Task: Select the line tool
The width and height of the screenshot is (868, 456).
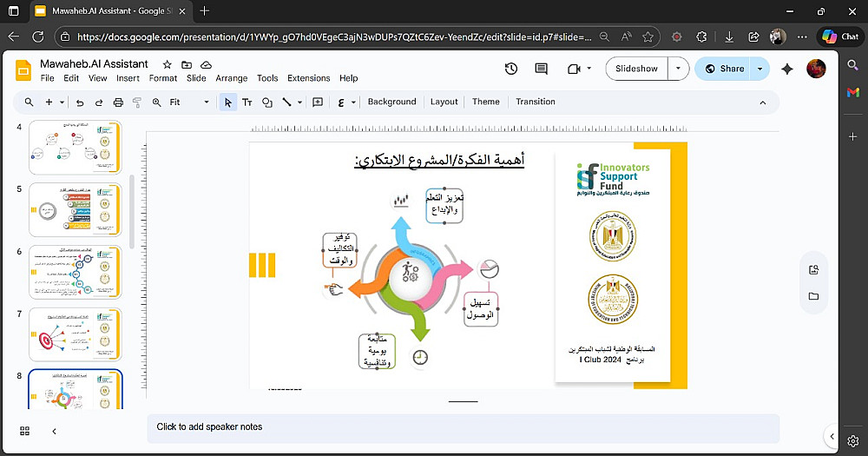Action: [286, 102]
